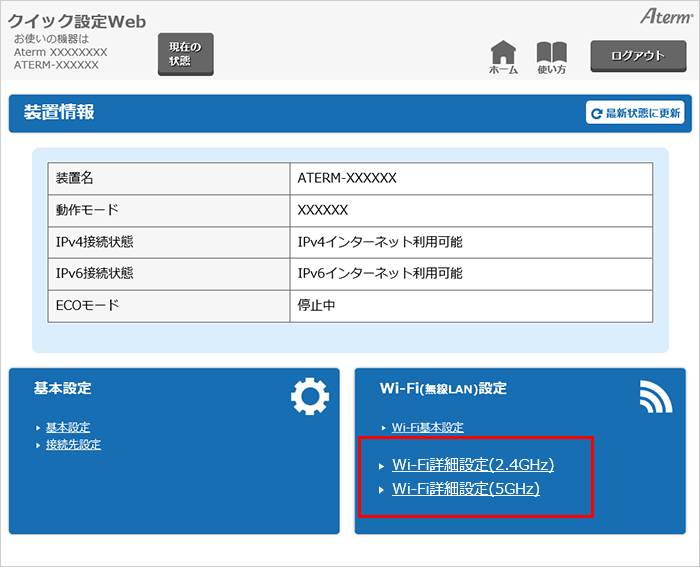
Task: Open the Wi-Fi基本設定 link
Action: click(427, 427)
